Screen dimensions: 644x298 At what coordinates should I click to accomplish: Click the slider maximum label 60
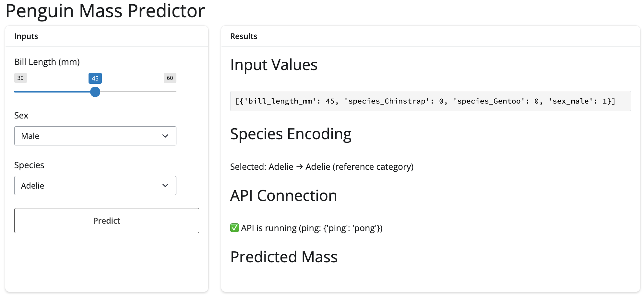(170, 78)
